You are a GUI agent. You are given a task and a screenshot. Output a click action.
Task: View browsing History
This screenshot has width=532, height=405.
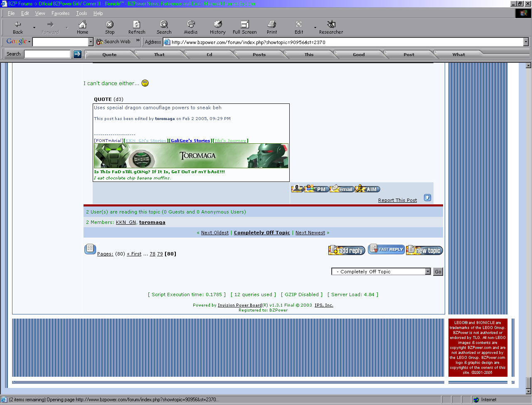[x=217, y=27]
